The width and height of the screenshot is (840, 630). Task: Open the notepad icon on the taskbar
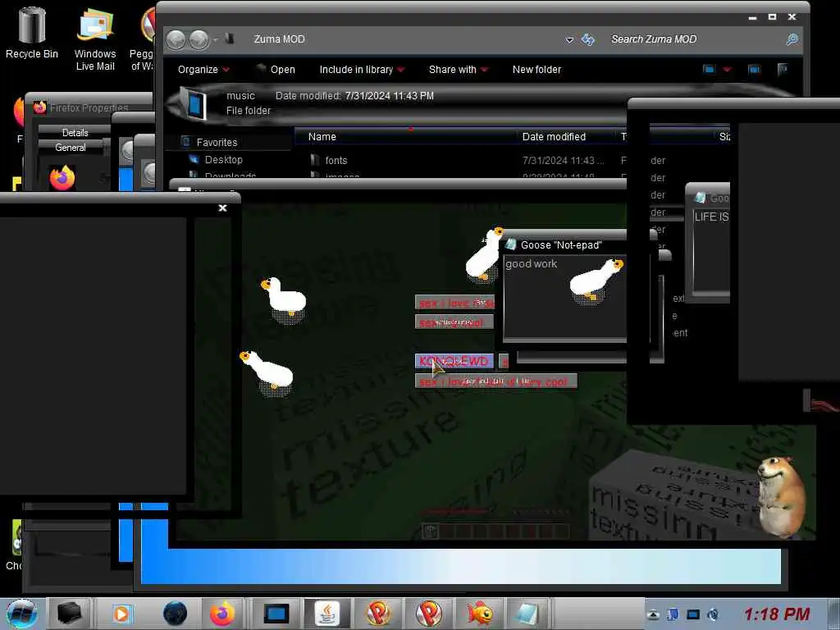(526, 614)
